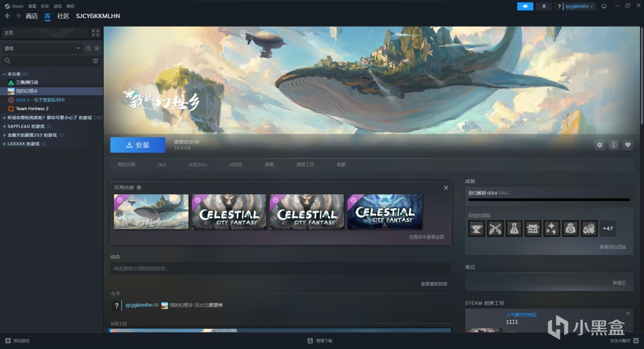Select Team Fortress 2 in the list
Screen dimensions: 644x349
click(x=32, y=109)
